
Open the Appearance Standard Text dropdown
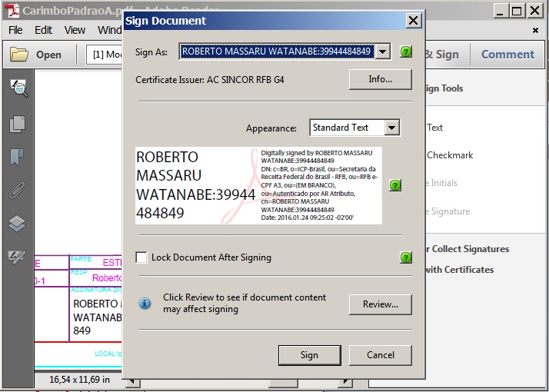(x=392, y=128)
